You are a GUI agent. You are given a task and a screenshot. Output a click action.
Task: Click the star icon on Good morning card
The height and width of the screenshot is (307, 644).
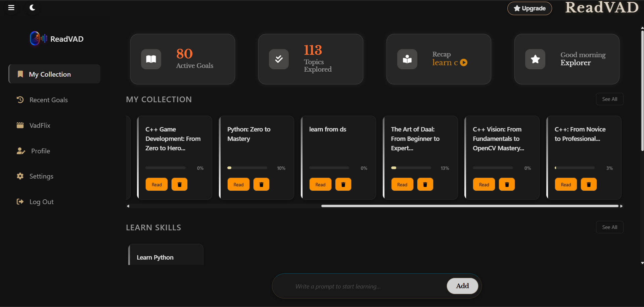pyautogui.click(x=535, y=59)
